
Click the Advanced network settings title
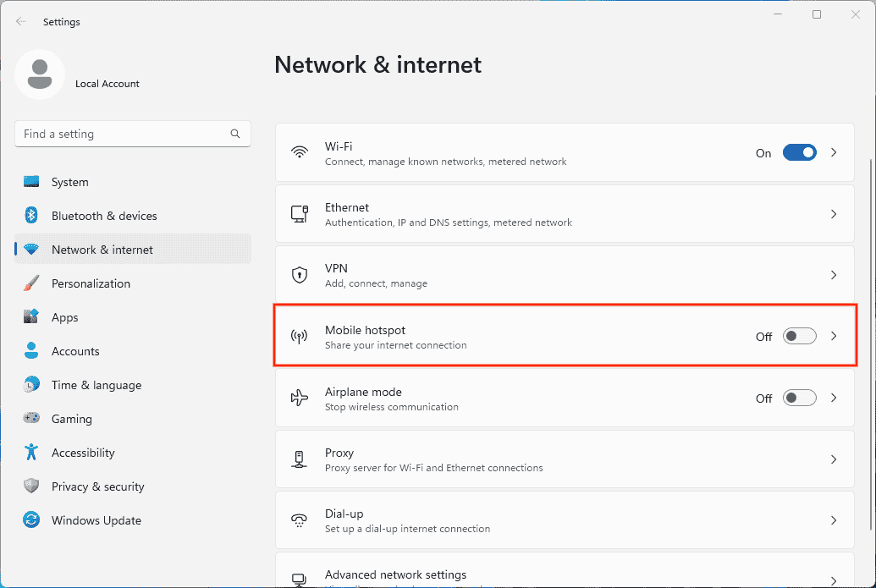395,574
